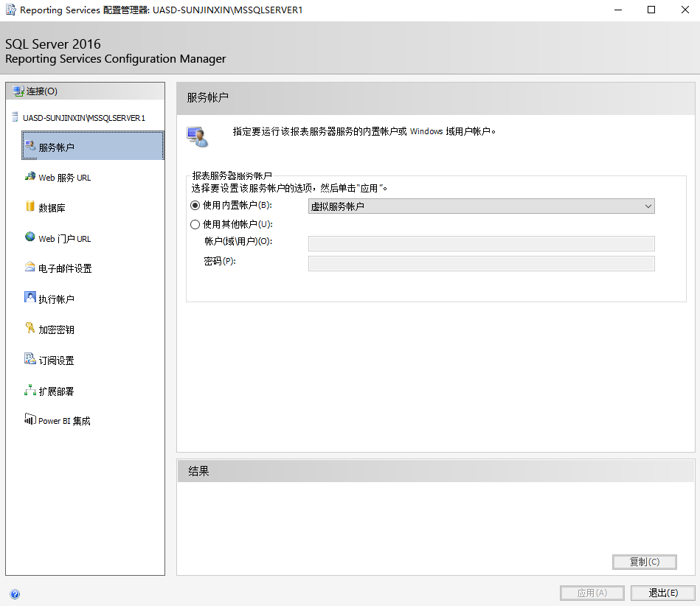Open 加密密钥 (Encryption Keys) settings
Viewport: 700px width, 606px height.
coord(58,330)
